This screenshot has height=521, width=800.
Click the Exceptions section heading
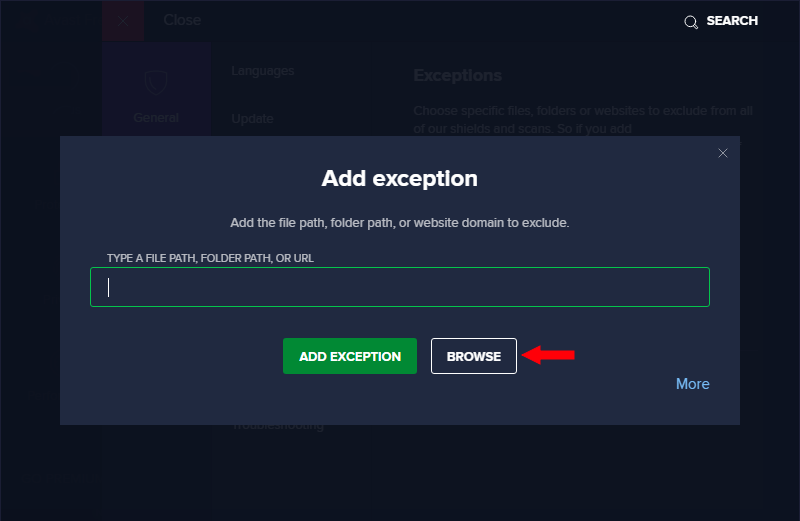tap(458, 76)
